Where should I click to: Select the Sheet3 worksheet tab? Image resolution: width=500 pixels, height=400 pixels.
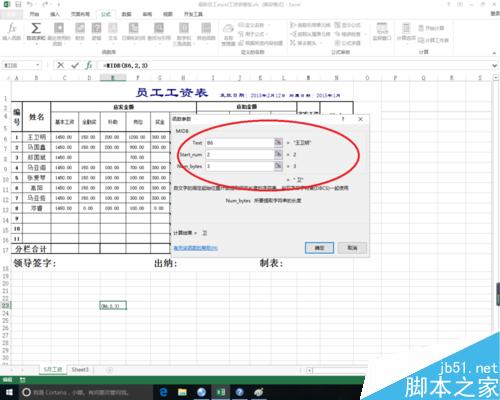80,370
